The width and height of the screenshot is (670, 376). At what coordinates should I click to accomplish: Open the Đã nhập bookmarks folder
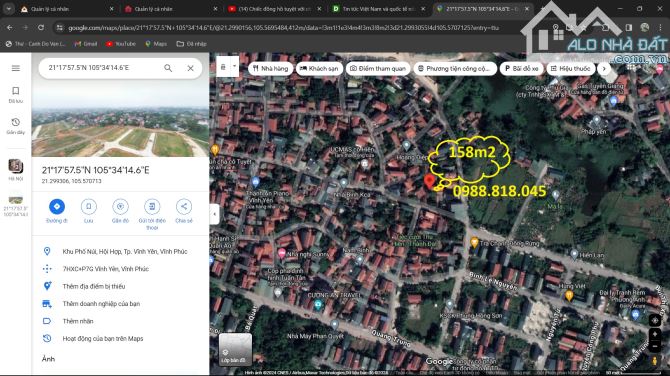(x=191, y=44)
